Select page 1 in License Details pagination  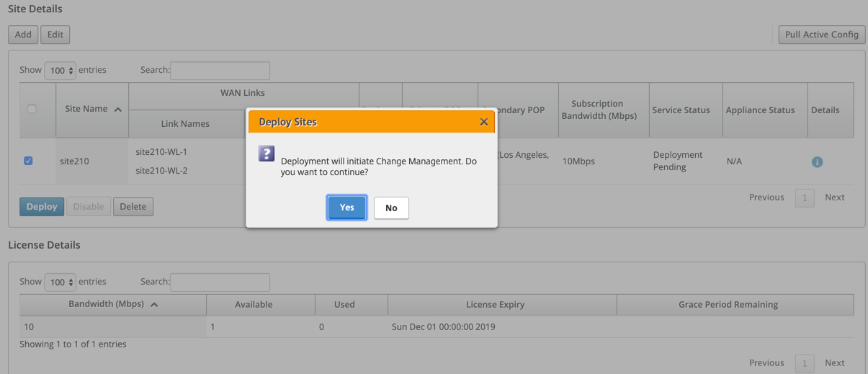click(805, 364)
